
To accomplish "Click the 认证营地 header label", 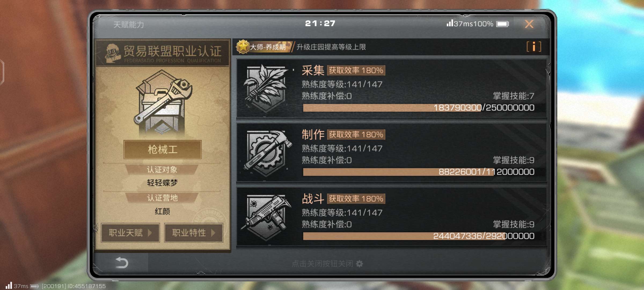I will pos(162,198).
